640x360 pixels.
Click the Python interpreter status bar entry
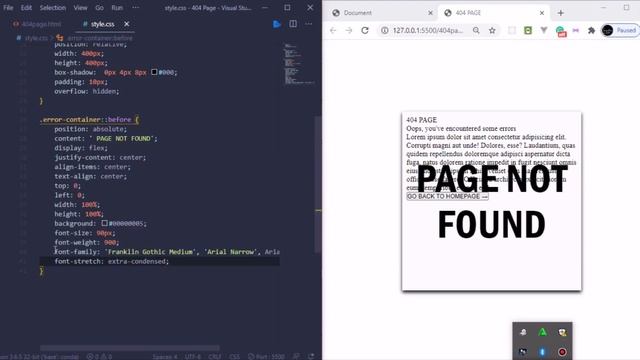pyautogui.click(x=40, y=356)
